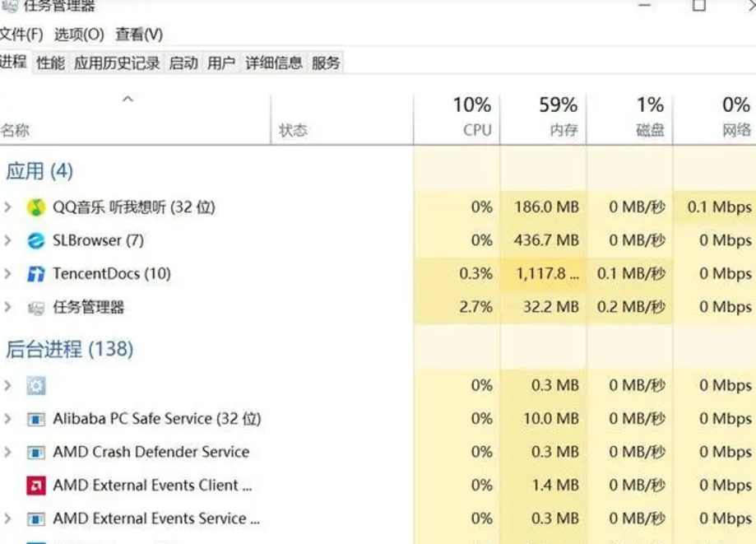Open the 文件(F) menu
The height and width of the screenshot is (544, 756).
tap(21, 35)
